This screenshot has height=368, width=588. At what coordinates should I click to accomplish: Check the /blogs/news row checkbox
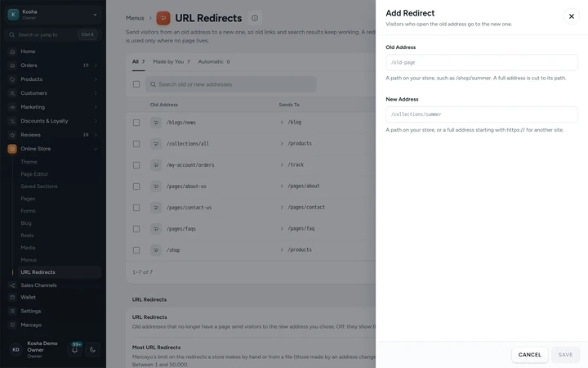coord(136,123)
